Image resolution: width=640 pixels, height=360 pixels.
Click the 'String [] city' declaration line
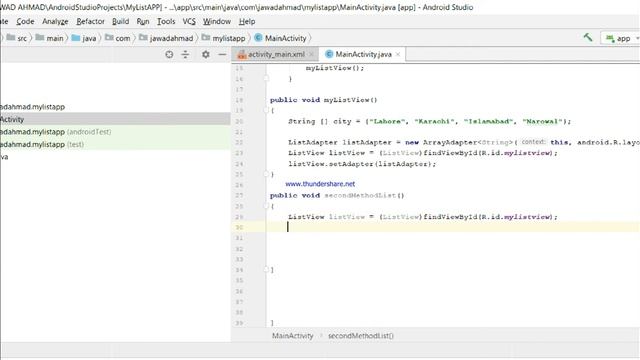coord(429,121)
